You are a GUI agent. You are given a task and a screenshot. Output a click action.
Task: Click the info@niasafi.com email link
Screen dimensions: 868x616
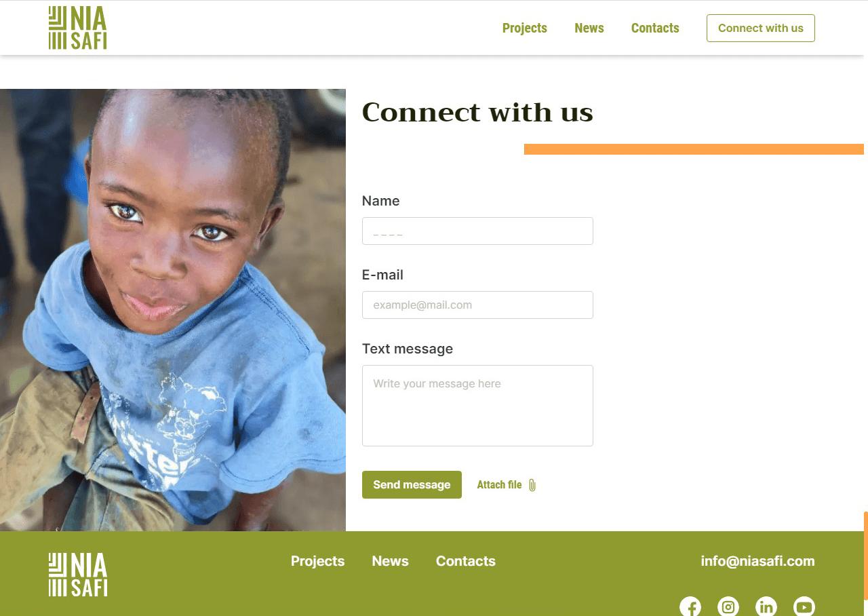click(x=757, y=561)
